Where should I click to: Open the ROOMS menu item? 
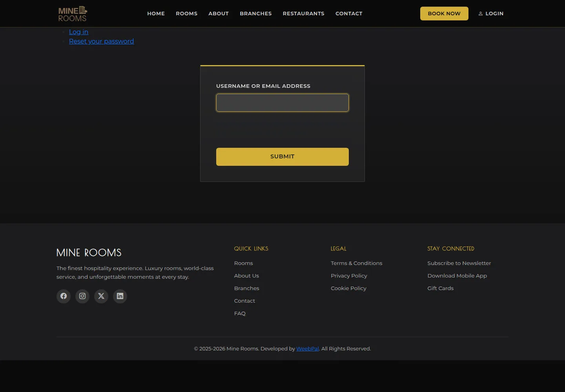(186, 13)
